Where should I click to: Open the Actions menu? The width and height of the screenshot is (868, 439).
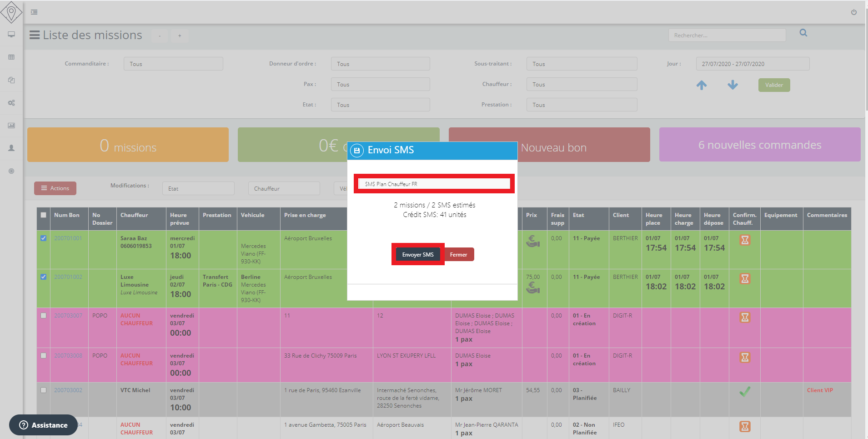[55, 188]
